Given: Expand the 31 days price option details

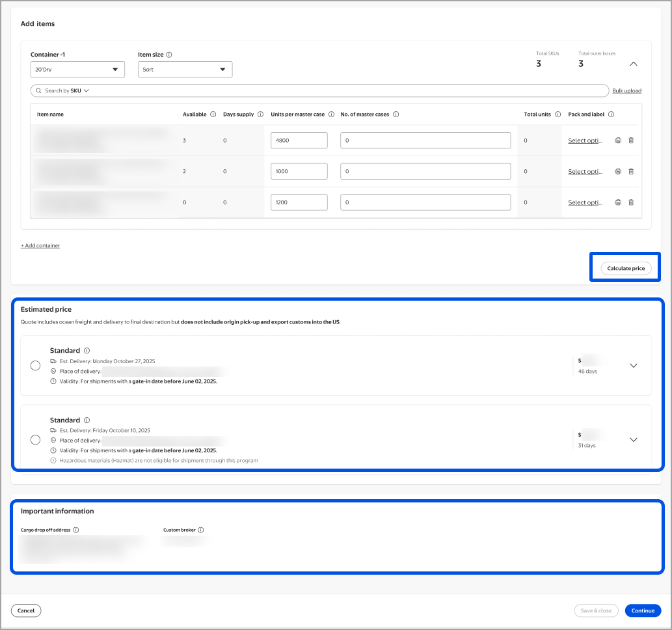Looking at the screenshot, I should [x=634, y=440].
